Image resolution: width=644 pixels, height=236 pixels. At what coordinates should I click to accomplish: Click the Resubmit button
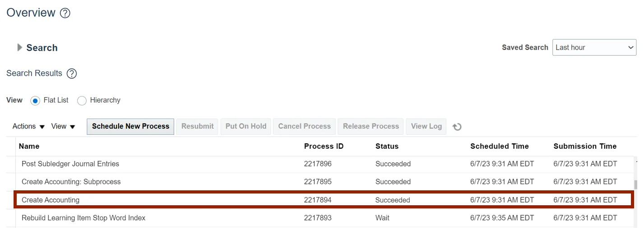pyautogui.click(x=197, y=127)
